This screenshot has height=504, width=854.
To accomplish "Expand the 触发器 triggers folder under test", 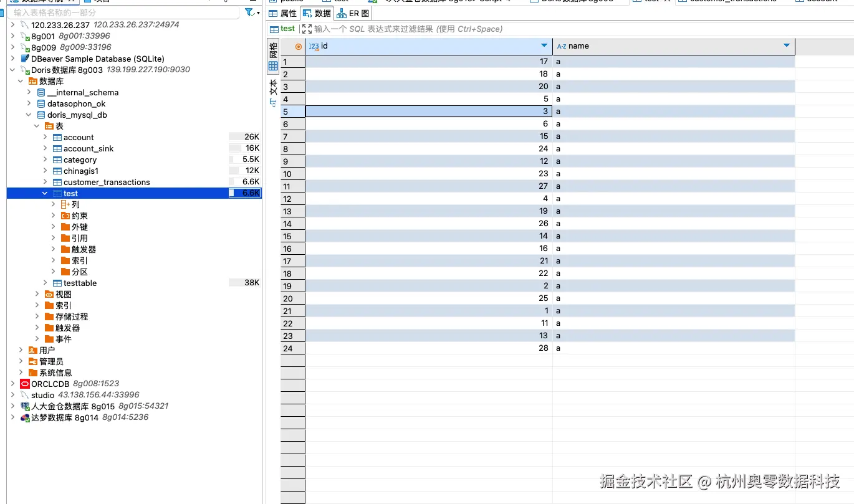I will [x=52, y=249].
